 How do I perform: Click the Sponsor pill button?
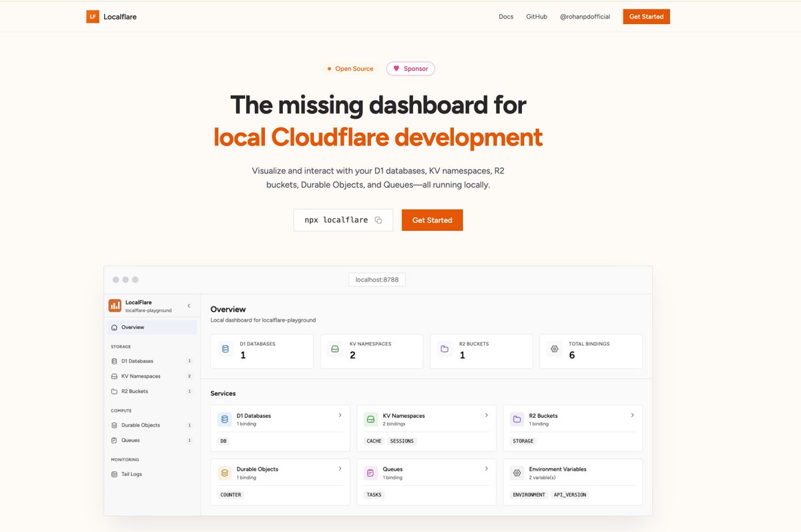(411, 69)
